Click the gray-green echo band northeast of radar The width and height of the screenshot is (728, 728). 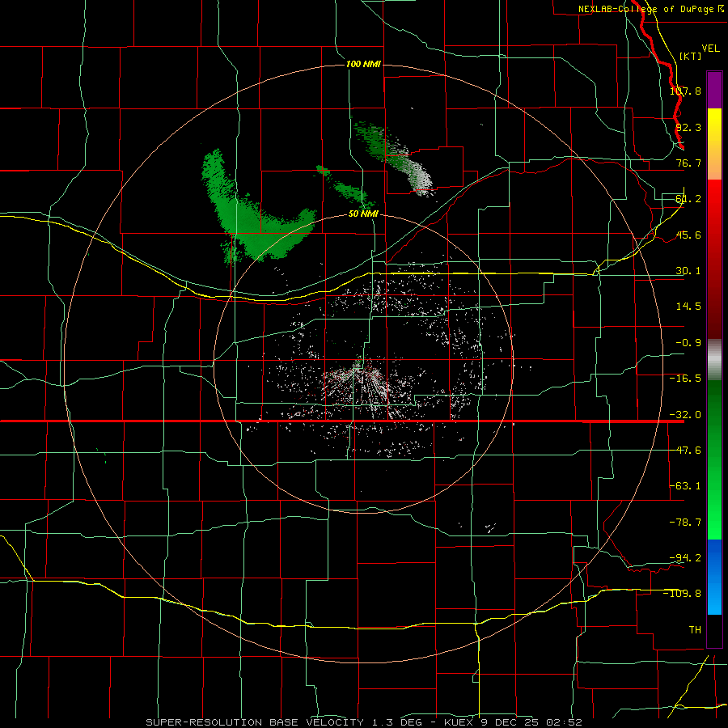click(395, 158)
